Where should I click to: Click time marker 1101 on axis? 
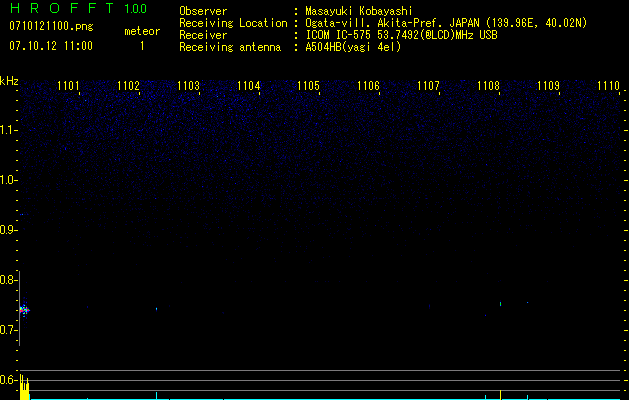[68, 86]
